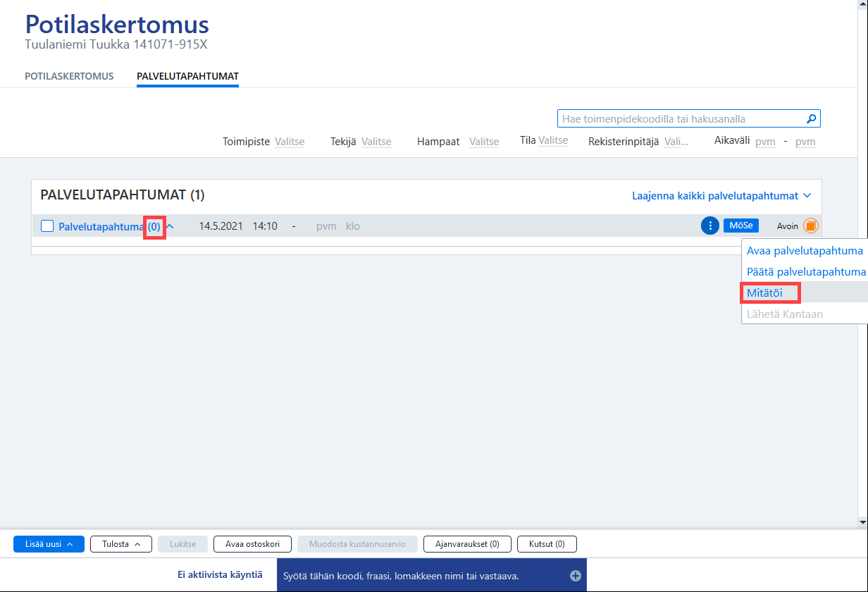
Task: Choose Avaa palvelutapahtuma in the menu
Action: (804, 251)
